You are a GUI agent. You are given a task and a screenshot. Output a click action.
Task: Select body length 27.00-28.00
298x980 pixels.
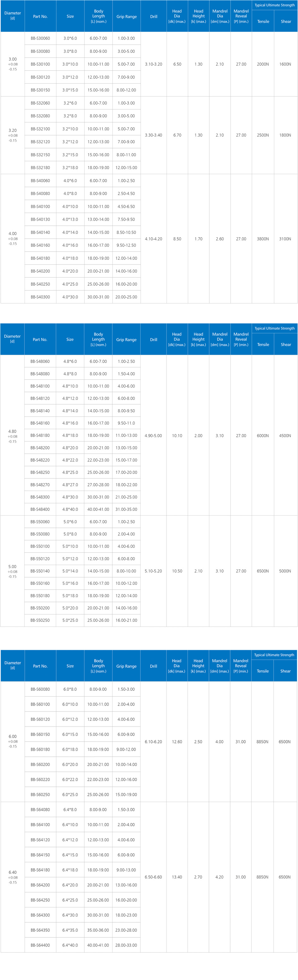tap(98, 485)
